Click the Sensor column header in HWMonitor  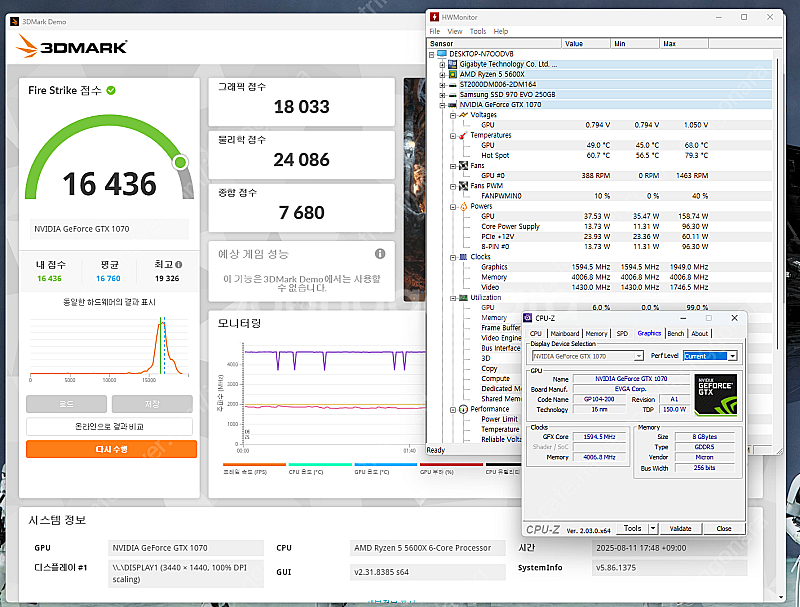(x=494, y=44)
